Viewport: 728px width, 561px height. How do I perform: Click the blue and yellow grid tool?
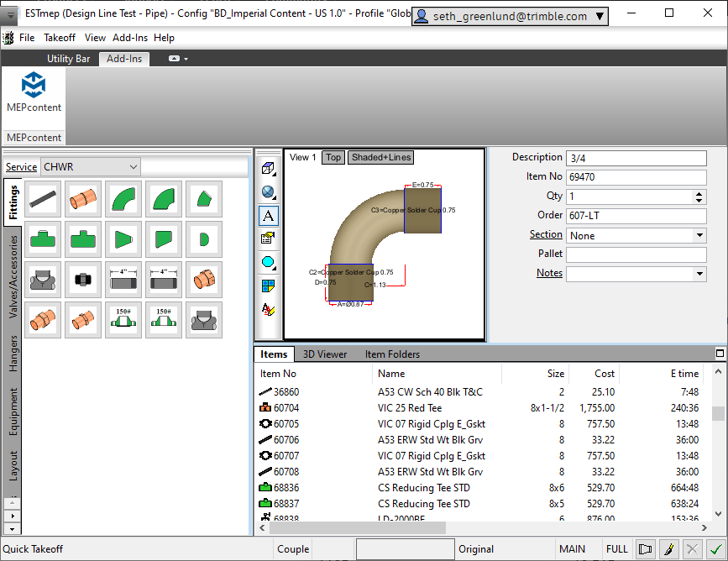(x=269, y=286)
